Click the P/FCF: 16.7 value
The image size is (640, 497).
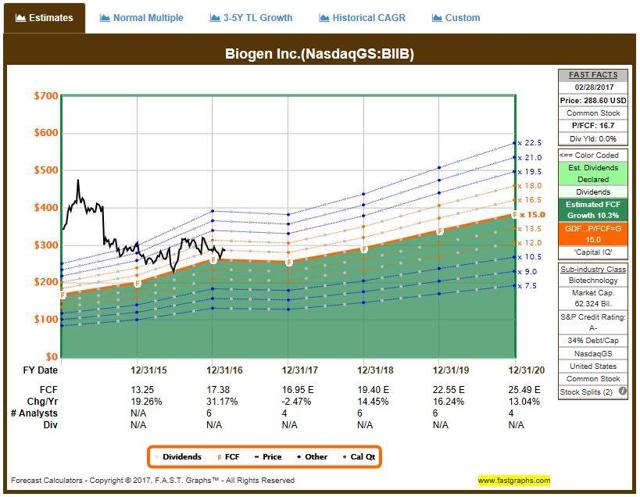coord(593,126)
